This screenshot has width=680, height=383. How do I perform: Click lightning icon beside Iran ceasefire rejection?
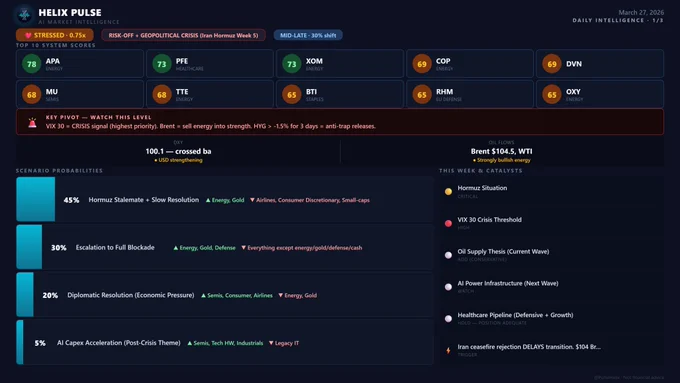(448, 350)
